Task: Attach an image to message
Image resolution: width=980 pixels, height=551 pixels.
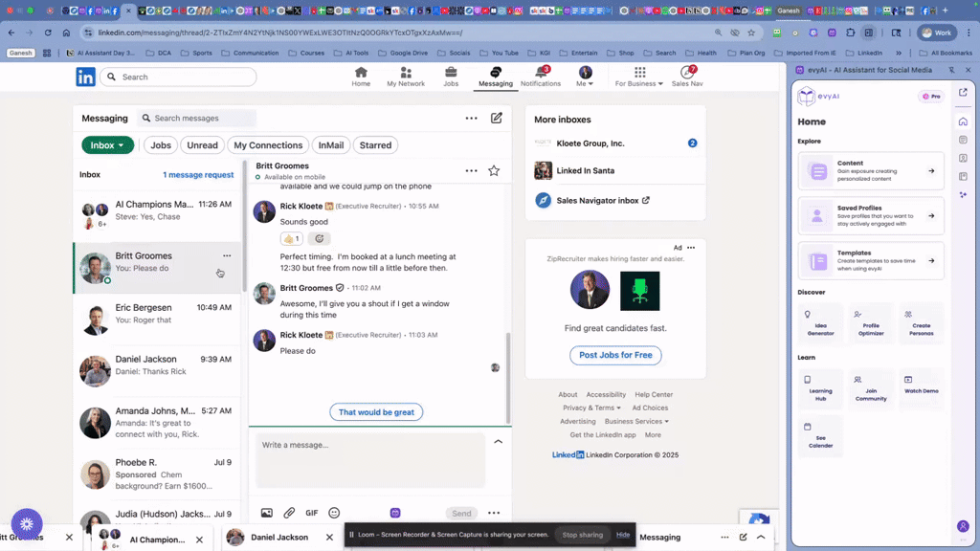Action: (267, 513)
